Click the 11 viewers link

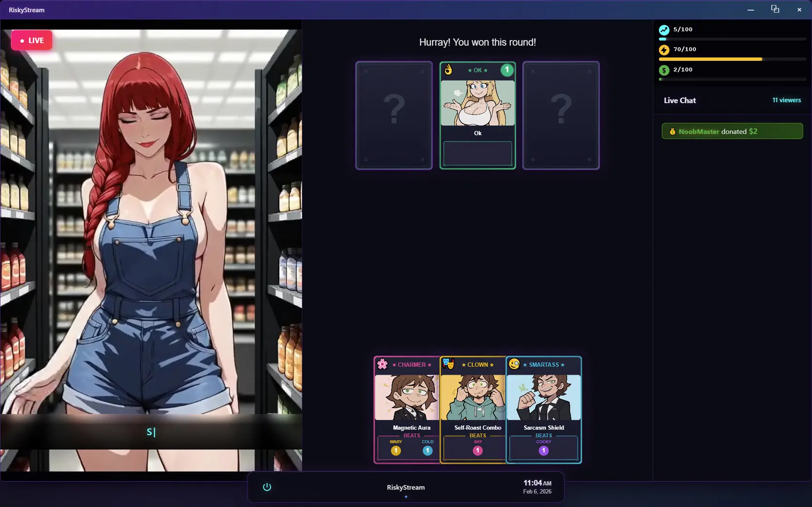[x=786, y=100]
